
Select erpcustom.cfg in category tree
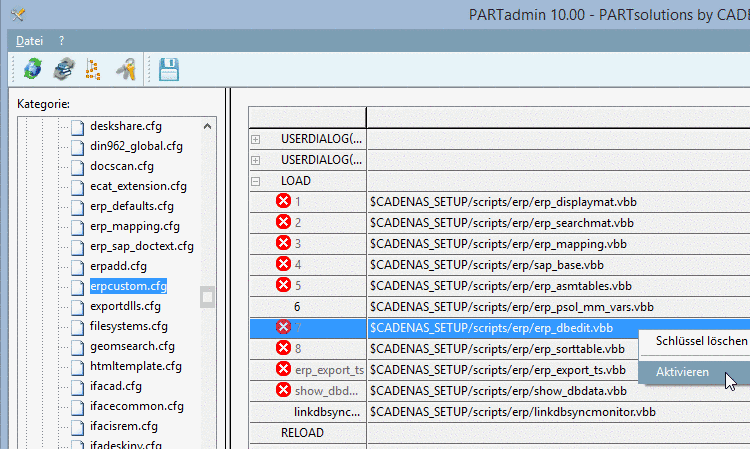tap(128, 286)
